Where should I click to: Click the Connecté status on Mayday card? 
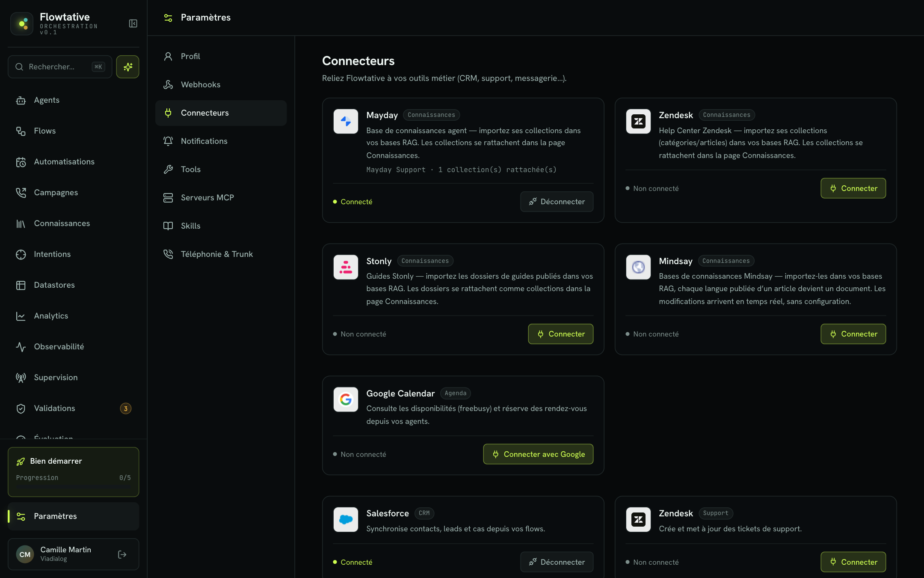click(352, 202)
